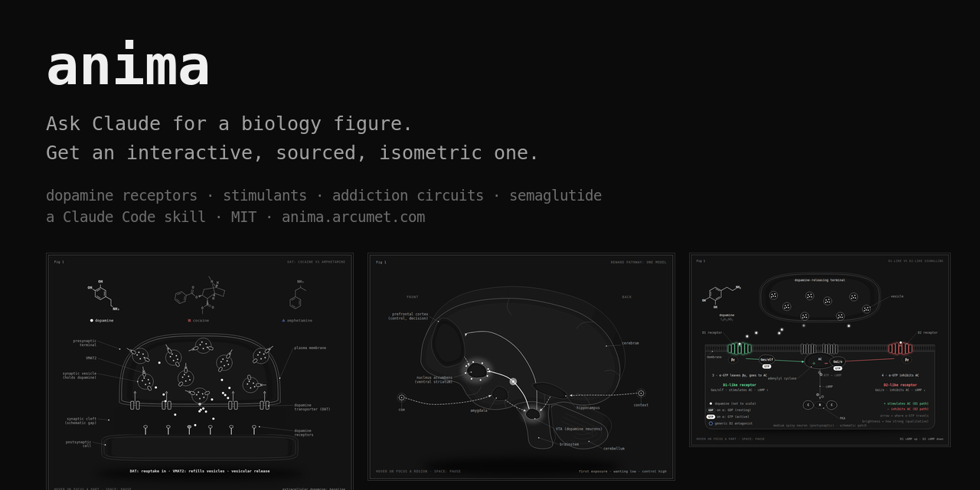Click the dopamine molecule structure in DAT figure
This screenshot has height=490, width=980.
pos(103,296)
